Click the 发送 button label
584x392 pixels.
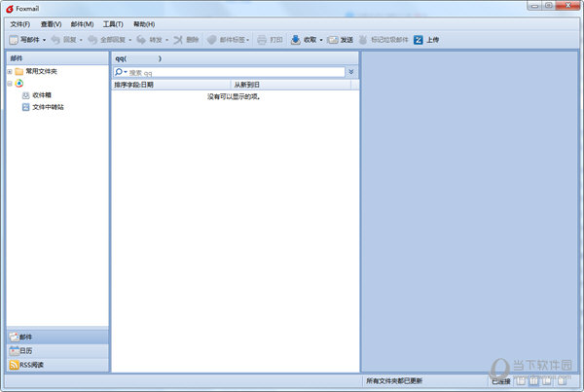347,40
